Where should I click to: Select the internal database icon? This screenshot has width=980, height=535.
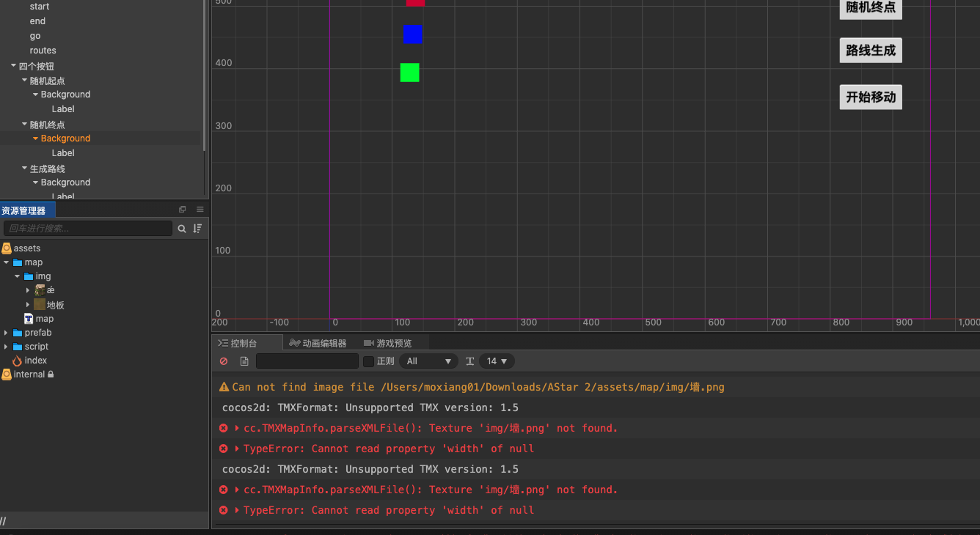(x=7, y=374)
